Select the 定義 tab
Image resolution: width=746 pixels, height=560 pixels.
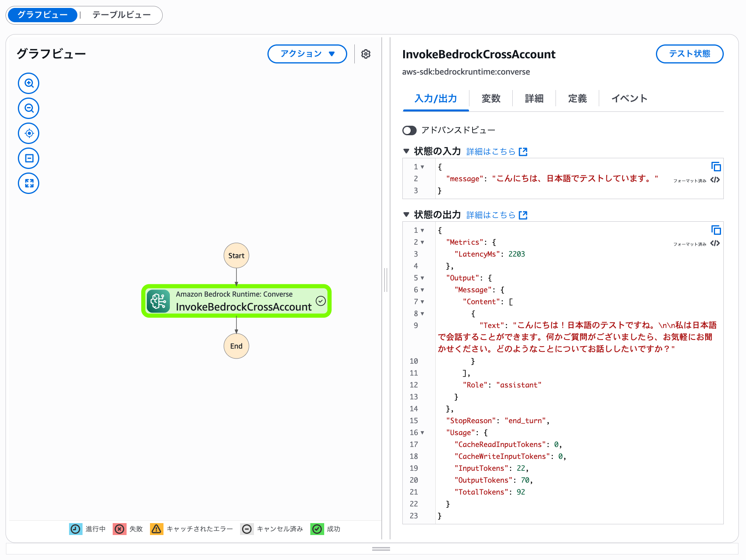(577, 99)
